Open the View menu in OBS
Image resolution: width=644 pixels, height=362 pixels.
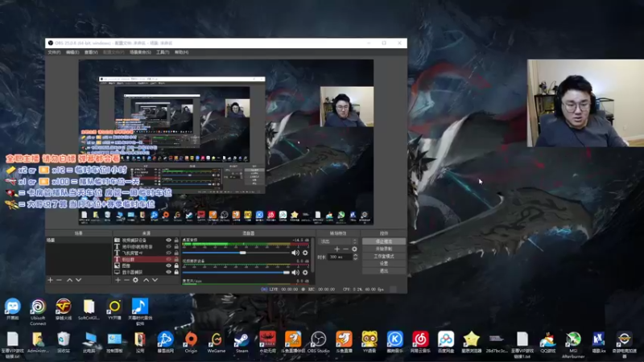pos(91,52)
